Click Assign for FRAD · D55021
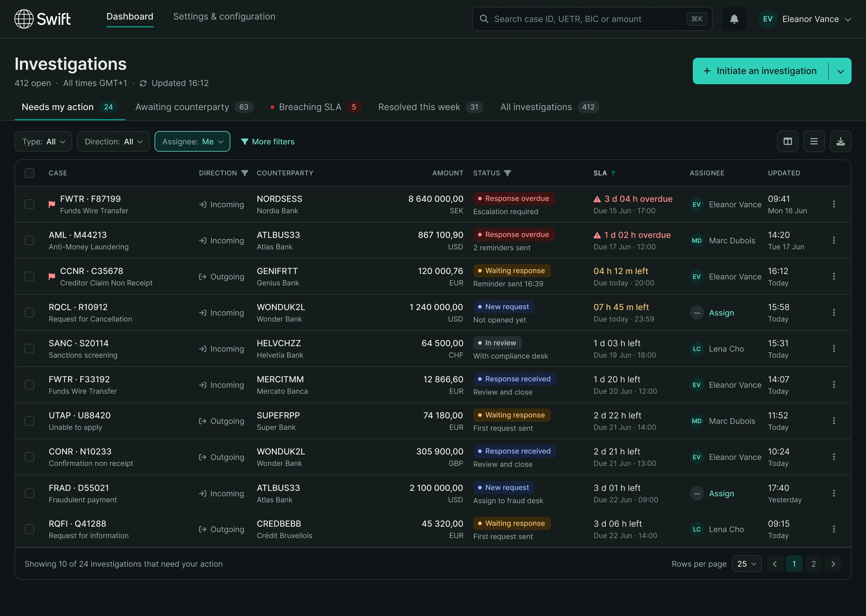866x616 pixels. 721,494
